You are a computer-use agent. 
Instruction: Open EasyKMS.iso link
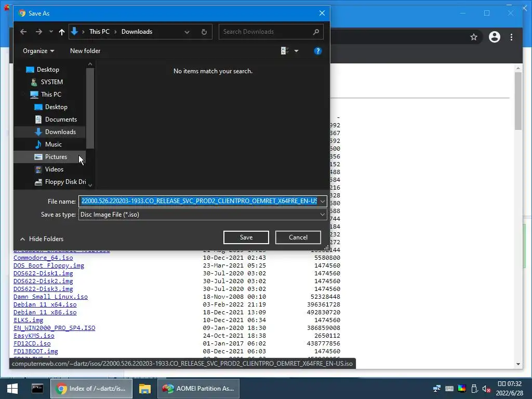point(34,336)
